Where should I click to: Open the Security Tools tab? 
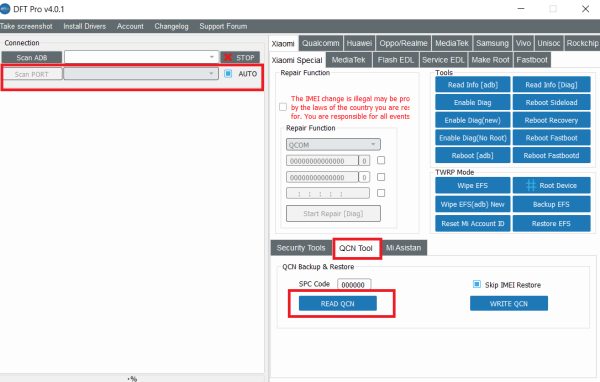(x=301, y=248)
